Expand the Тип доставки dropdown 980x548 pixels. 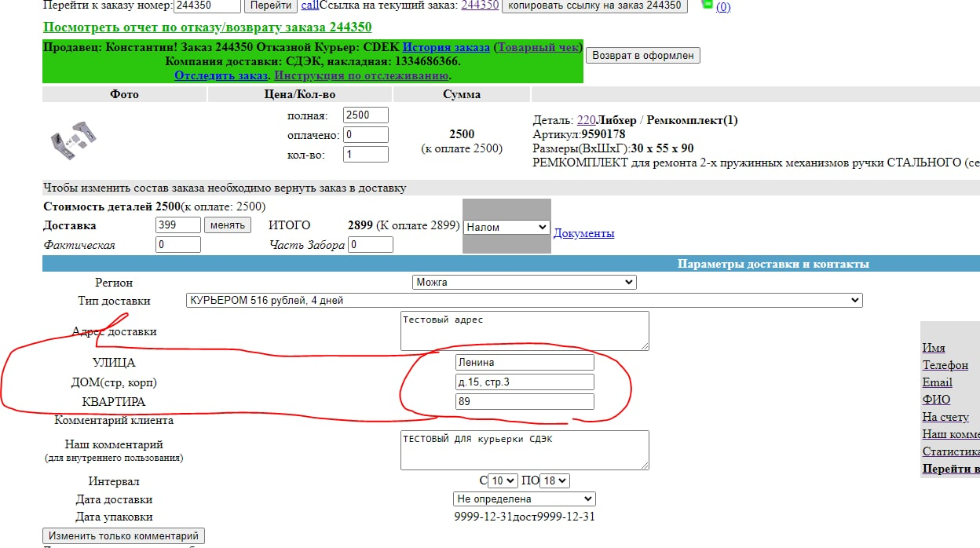[524, 300]
